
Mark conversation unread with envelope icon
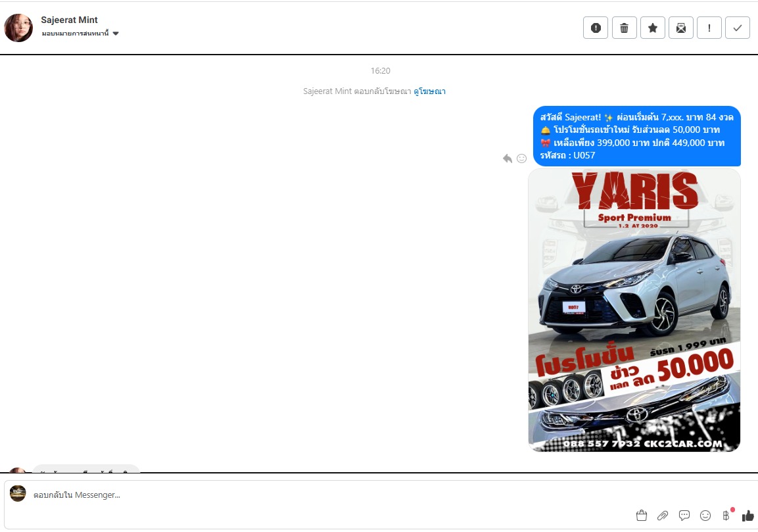tap(680, 28)
